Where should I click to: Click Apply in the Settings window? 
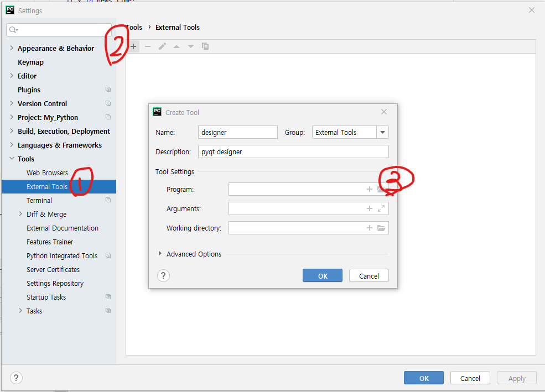click(x=516, y=378)
